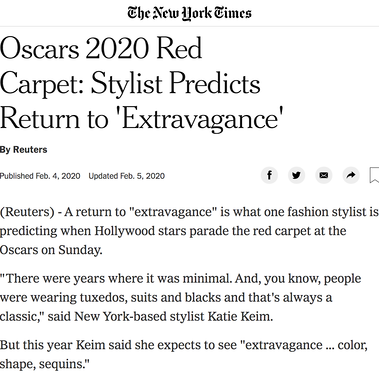Share article on Facebook
This screenshot has width=379, height=379.
269,175
